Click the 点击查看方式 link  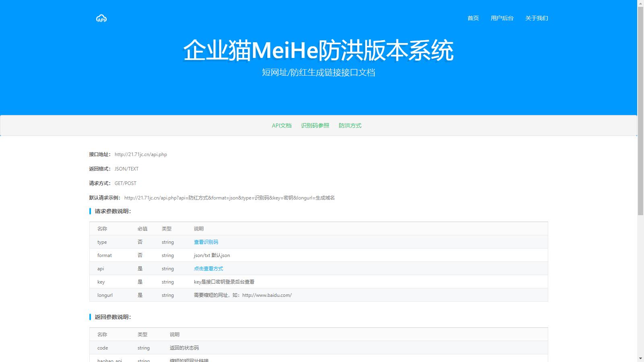[208, 268]
